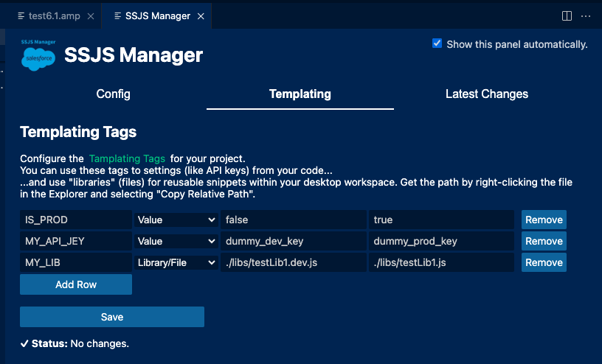Viewport: 602px width, 364px height.
Task: Click the Templating Tags heading
Action: click(78, 132)
